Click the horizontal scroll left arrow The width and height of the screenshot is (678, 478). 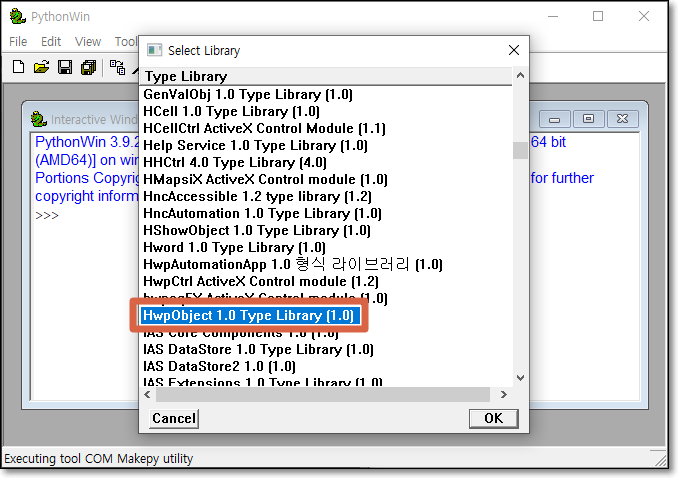click(x=147, y=395)
